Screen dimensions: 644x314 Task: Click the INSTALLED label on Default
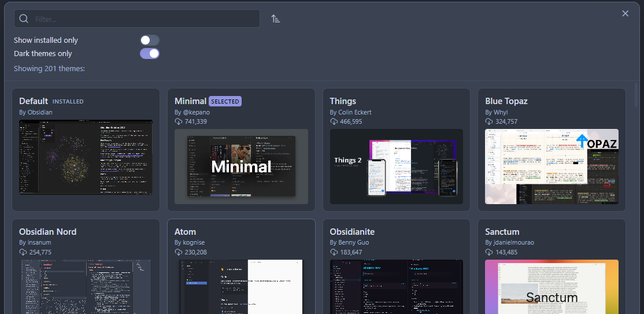[68, 102]
